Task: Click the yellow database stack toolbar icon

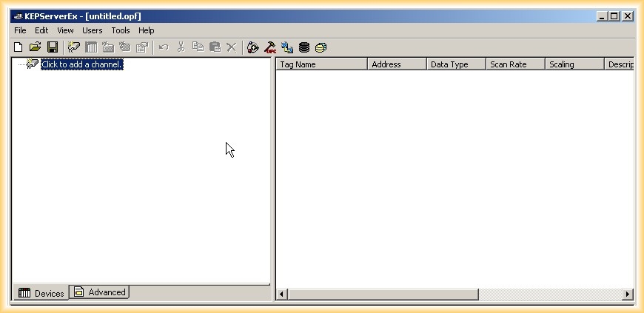Action: tap(321, 47)
